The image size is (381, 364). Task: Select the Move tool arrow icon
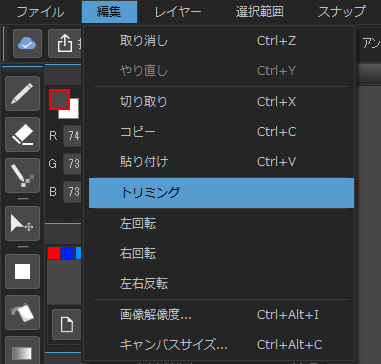23,224
